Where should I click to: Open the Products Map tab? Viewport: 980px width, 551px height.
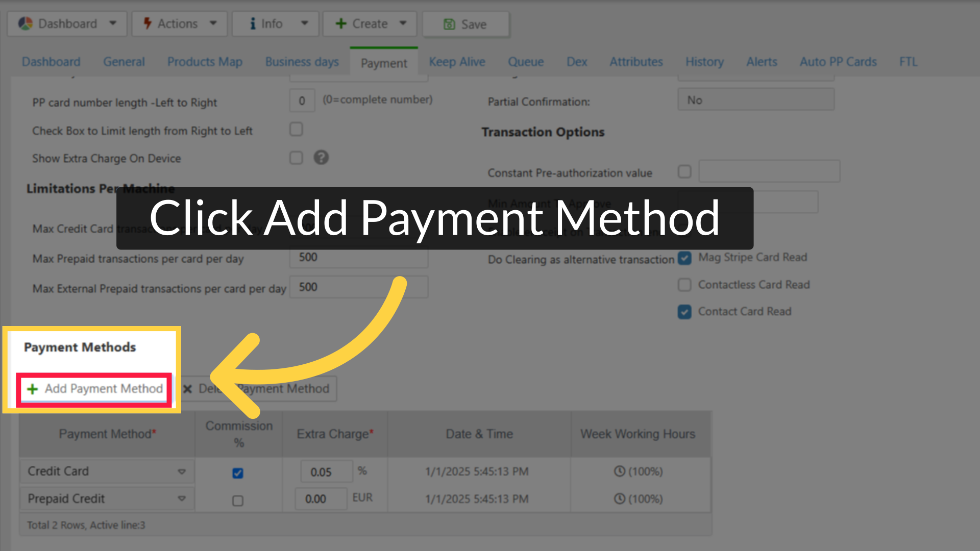[x=205, y=62]
